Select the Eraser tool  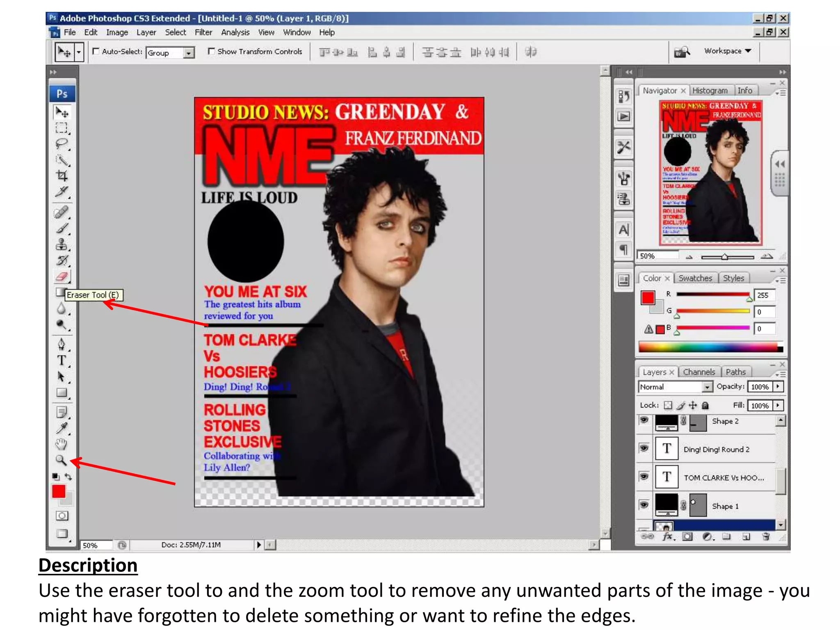coord(62,277)
